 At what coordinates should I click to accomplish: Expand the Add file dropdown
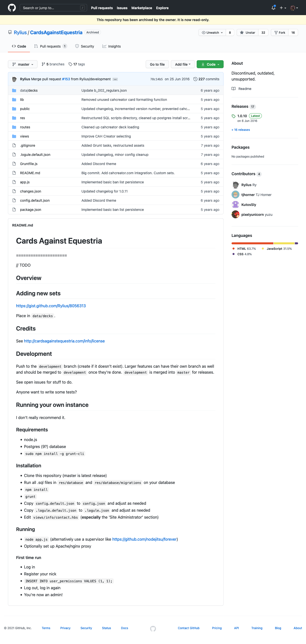coord(183,64)
